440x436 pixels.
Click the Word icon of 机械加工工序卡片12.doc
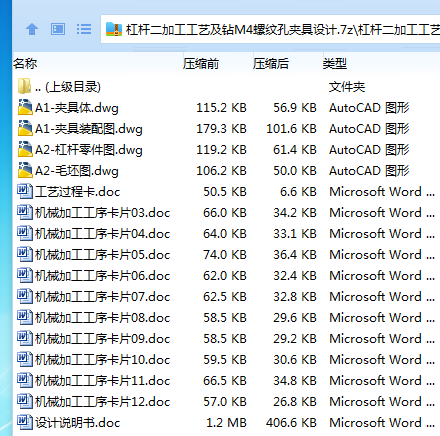click(25, 401)
